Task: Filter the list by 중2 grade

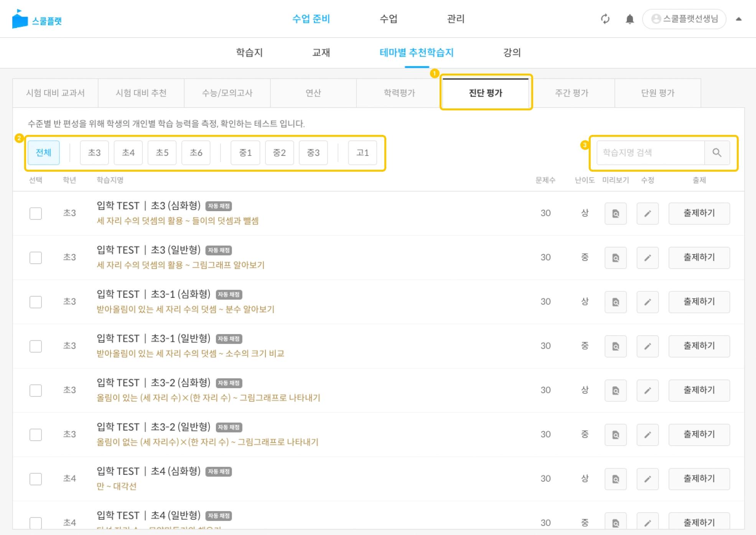Action: (x=279, y=153)
